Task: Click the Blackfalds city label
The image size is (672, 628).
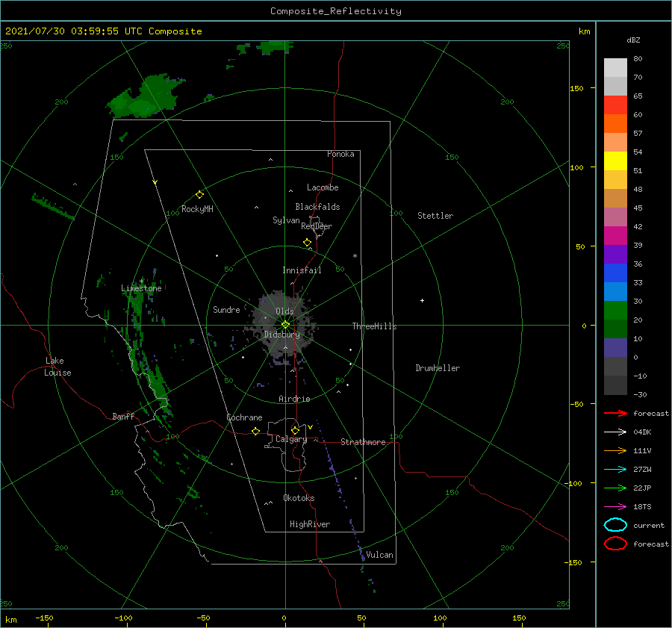Action: coord(317,207)
